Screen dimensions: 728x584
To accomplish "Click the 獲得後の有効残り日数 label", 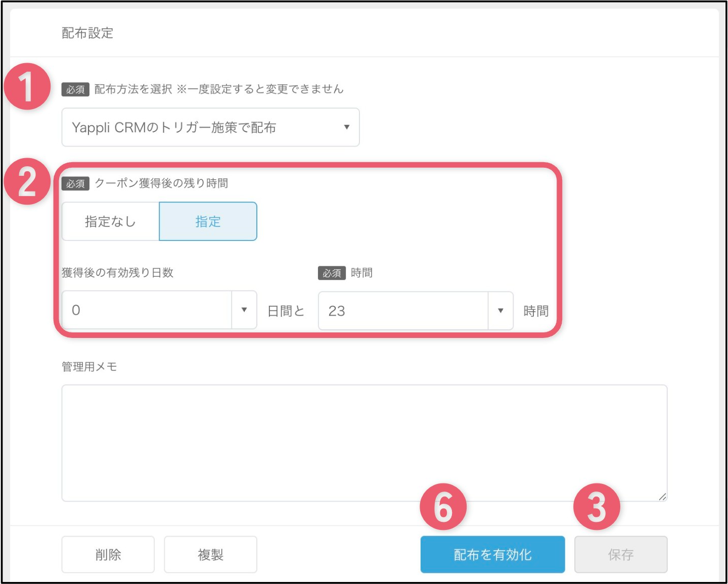I will click(x=117, y=273).
